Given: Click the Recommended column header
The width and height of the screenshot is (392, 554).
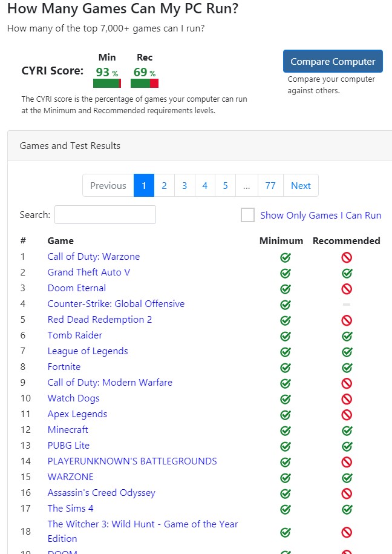Looking at the screenshot, I should [347, 240].
